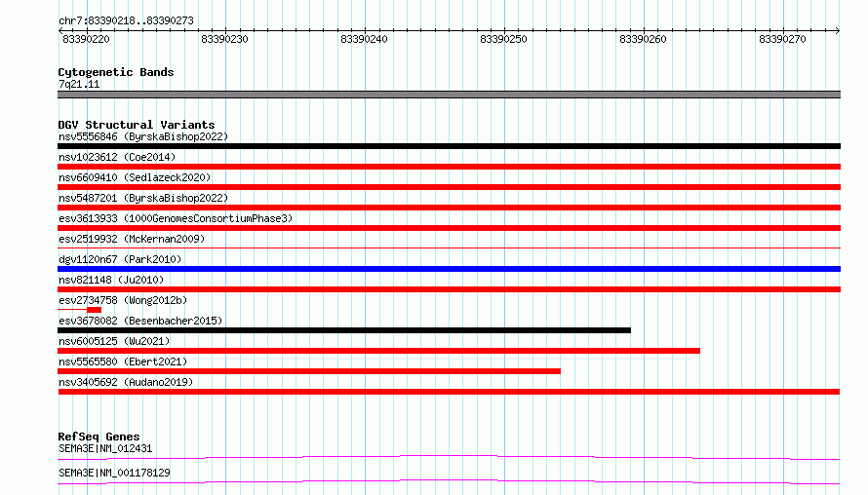The image size is (868, 495).
Task: Open variant nsv6609410 (Sedlazeck2020) label
Action: point(135,177)
